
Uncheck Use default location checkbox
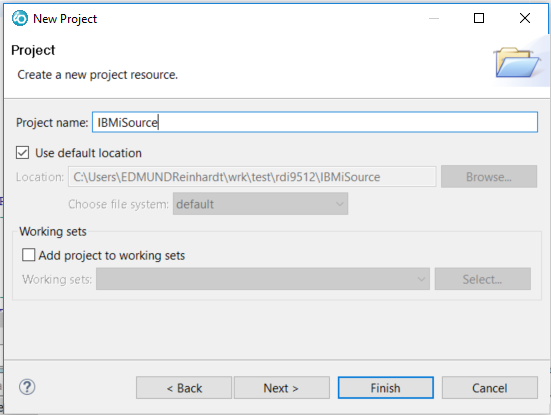(x=22, y=153)
